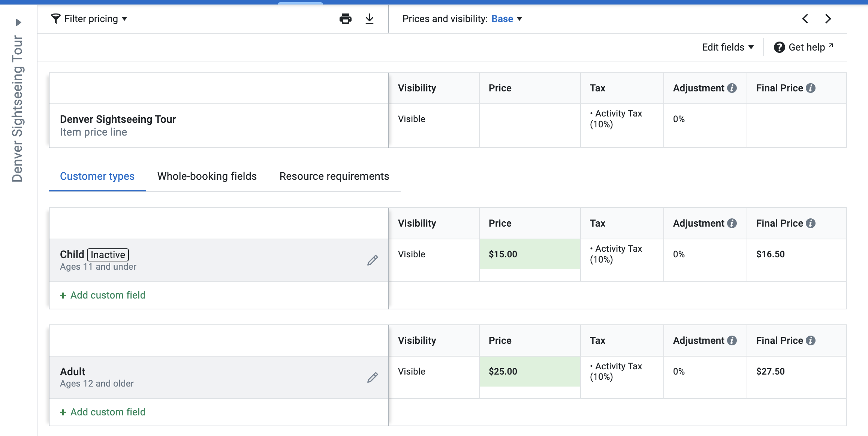Click the funnel filter icon
This screenshot has height=436, width=868.
point(55,19)
